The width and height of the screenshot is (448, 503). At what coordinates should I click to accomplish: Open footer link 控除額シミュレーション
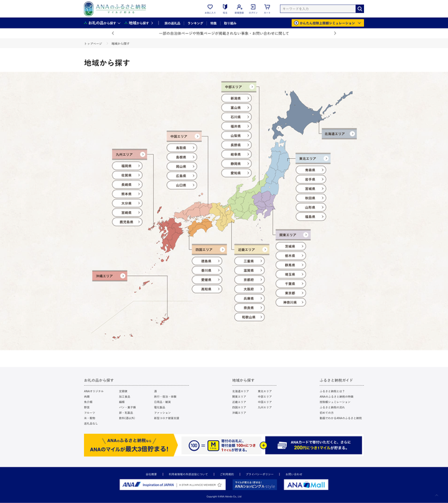[x=335, y=402]
